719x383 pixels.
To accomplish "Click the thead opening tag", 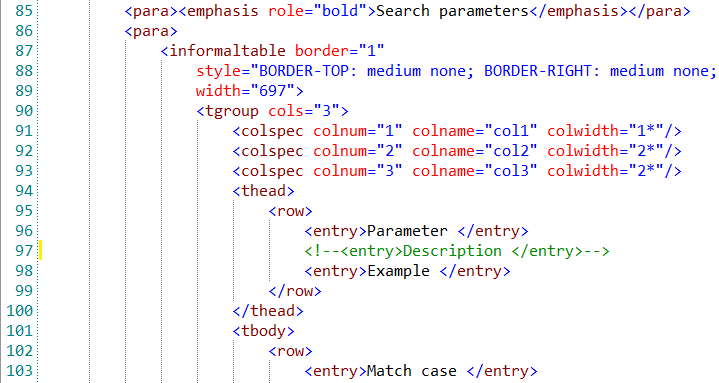I will pos(264,191).
